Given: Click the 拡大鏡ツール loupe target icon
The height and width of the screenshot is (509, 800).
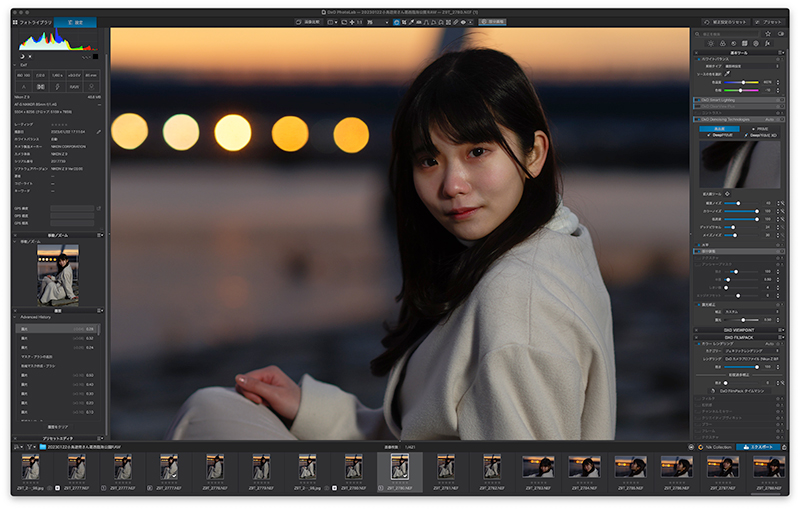Looking at the screenshot, I should (728, 194).
